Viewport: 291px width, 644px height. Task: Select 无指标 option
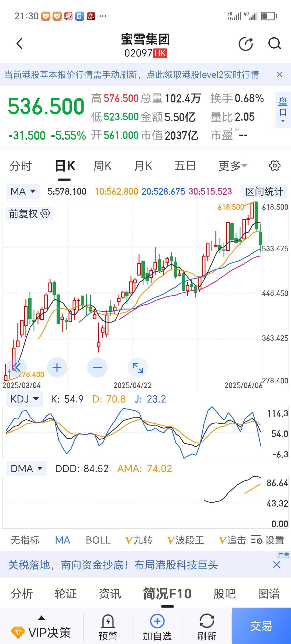[25, 540]
